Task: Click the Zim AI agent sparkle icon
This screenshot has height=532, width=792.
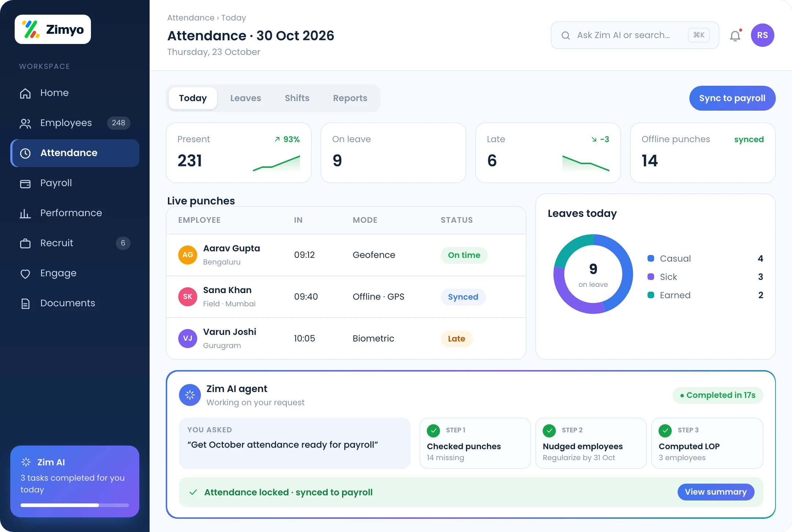Action: tap(190, 395)
